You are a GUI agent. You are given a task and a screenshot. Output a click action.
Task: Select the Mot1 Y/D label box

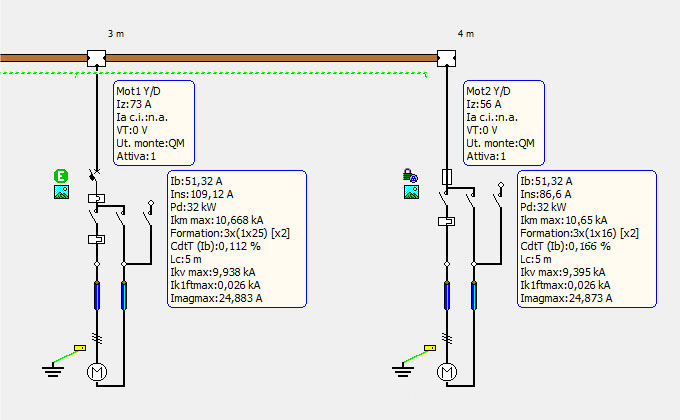click(153, 122)
